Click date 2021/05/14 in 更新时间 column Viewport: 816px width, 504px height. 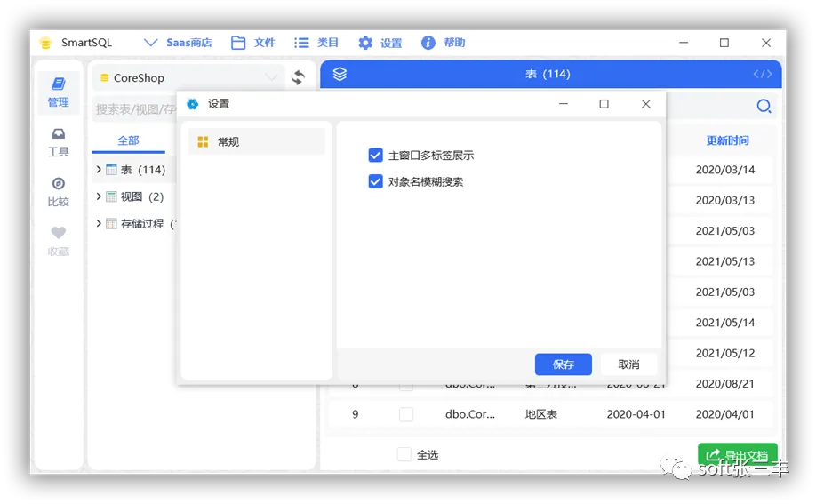[725, 323]
